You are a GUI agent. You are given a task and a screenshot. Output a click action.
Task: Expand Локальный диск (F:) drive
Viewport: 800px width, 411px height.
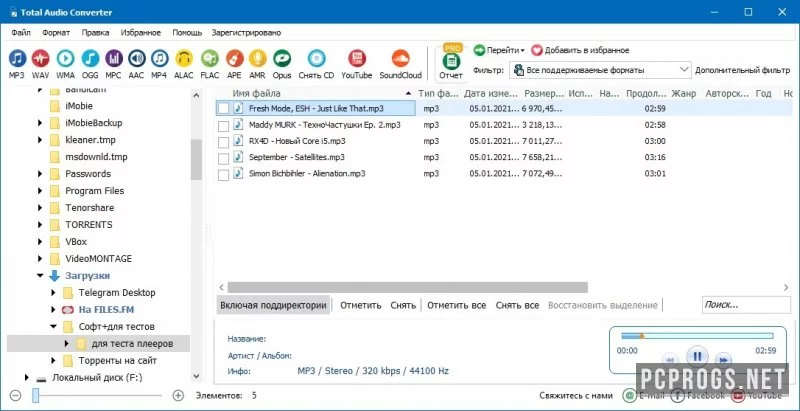coord(27,377)
